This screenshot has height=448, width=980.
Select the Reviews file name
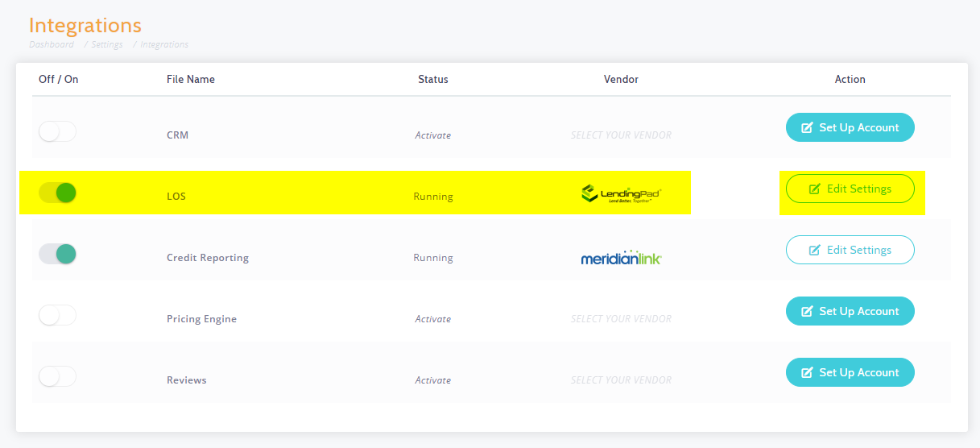coord(186,380)
